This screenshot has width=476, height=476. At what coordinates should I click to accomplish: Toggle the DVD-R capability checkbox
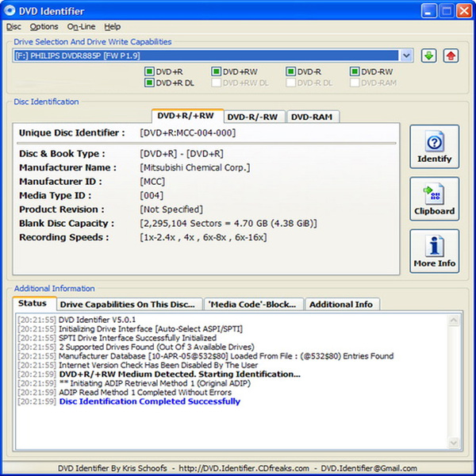click(291, 71)
